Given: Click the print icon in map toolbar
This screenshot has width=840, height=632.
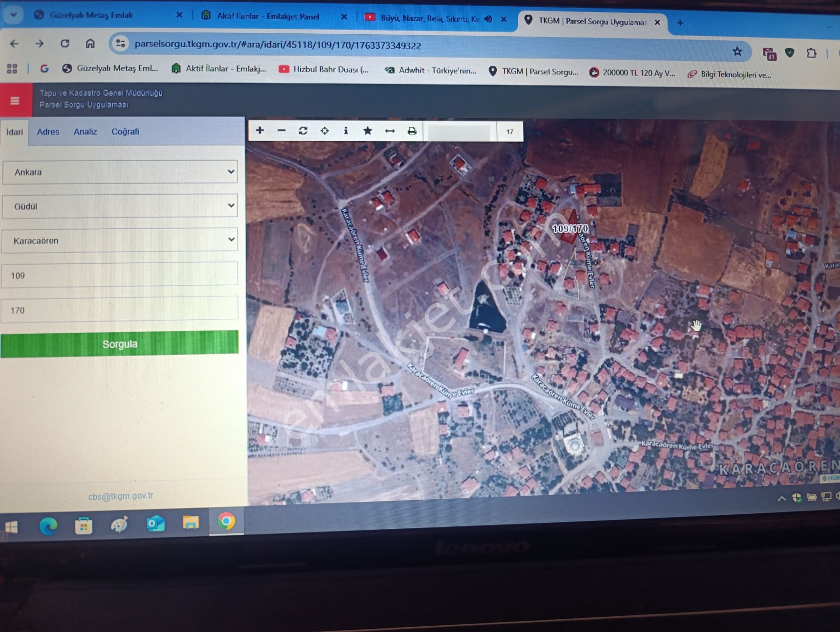Looking at the screenshot, I should [x=412, y=131].
